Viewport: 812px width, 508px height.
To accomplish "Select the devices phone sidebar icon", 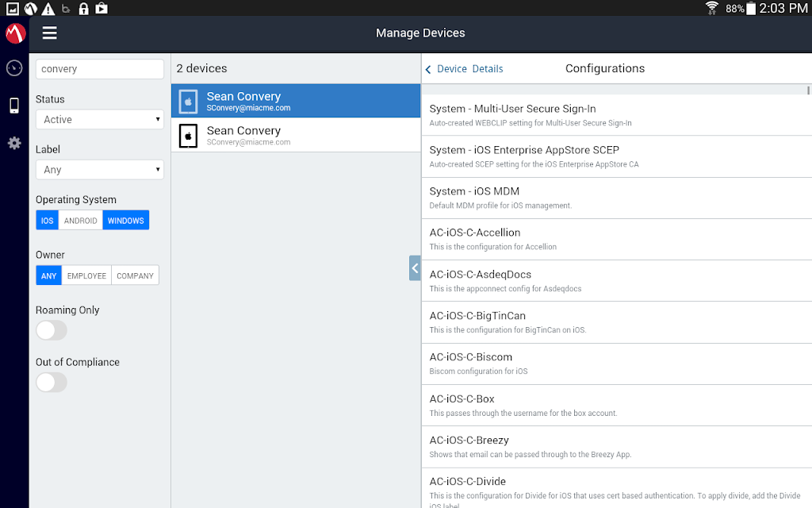I will point(14,106).
